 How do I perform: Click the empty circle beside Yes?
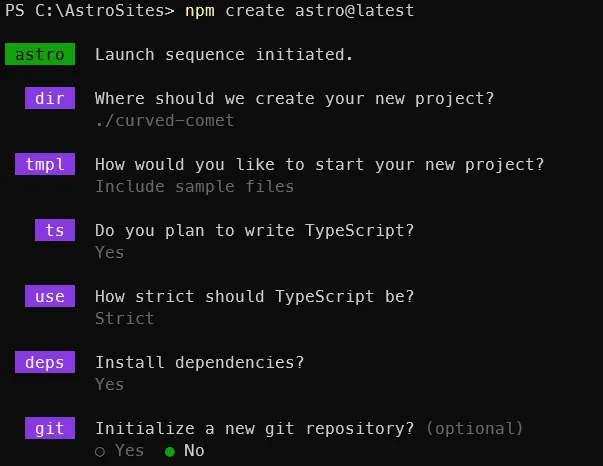[100, 452]
